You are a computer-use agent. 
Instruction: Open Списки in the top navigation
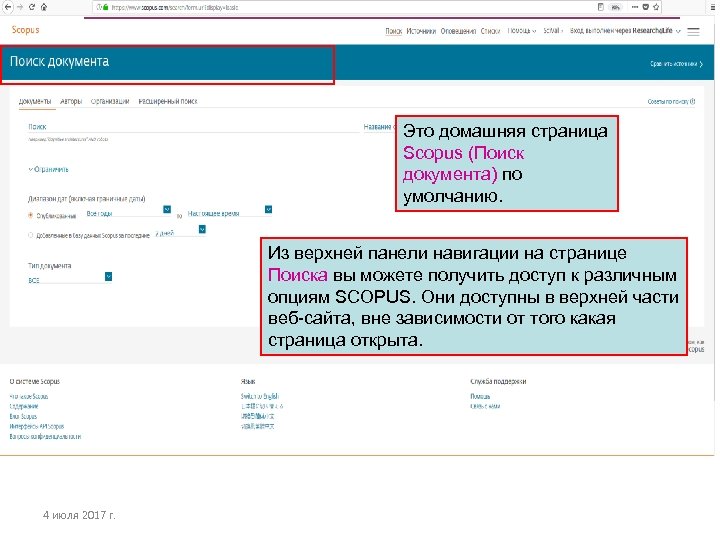[x=490, y=31]
